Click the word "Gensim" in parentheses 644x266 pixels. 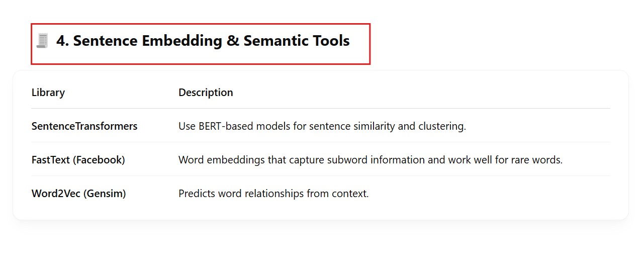click(x=105, y=194)
